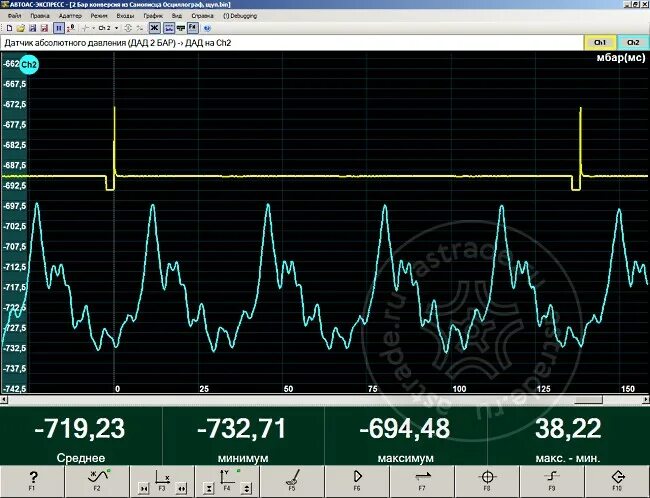Image resolution: width=650 pixels, height=498 pixels.
Task: Click the -742,5 Y-axis label
Action: (x=15, y=389)
